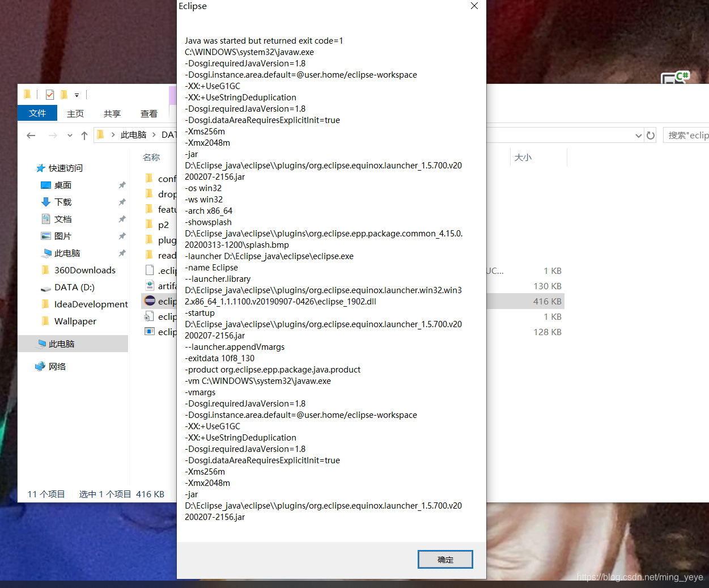Click the 确定 button in Eclipse dialog

coord(445,560)
